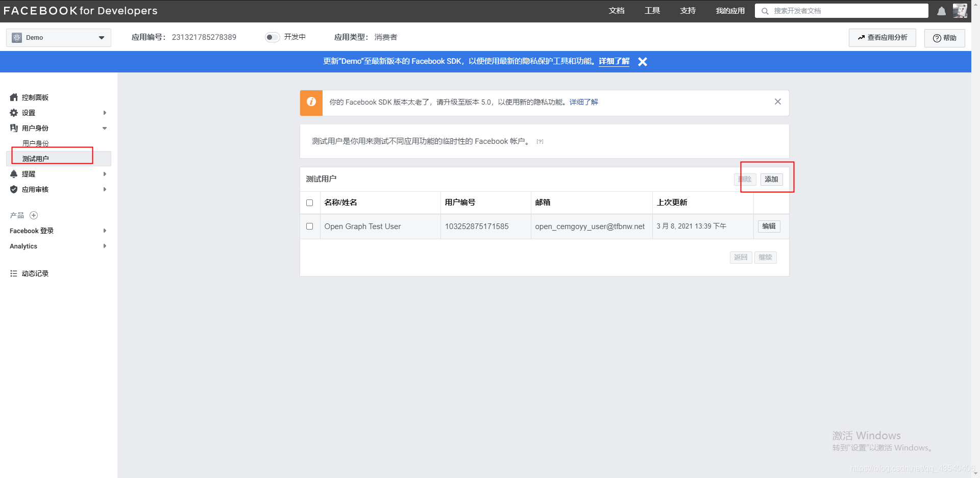Open the 我的应用 top menu
The image size is (980, 478).
(730, 11)
